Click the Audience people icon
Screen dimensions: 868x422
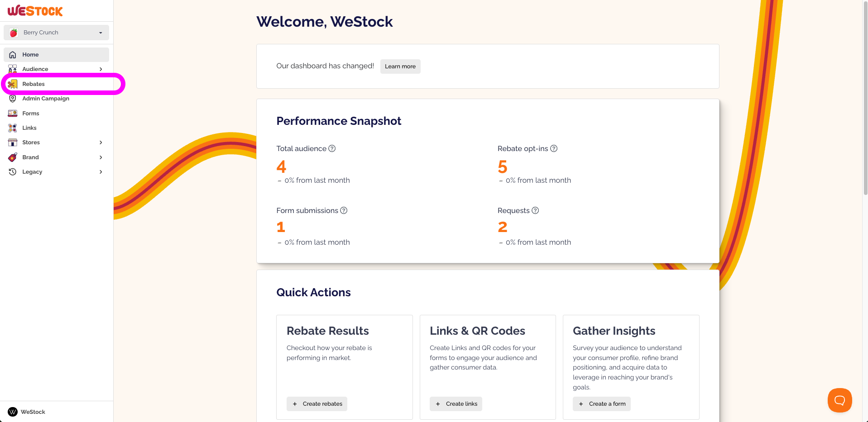13,69
